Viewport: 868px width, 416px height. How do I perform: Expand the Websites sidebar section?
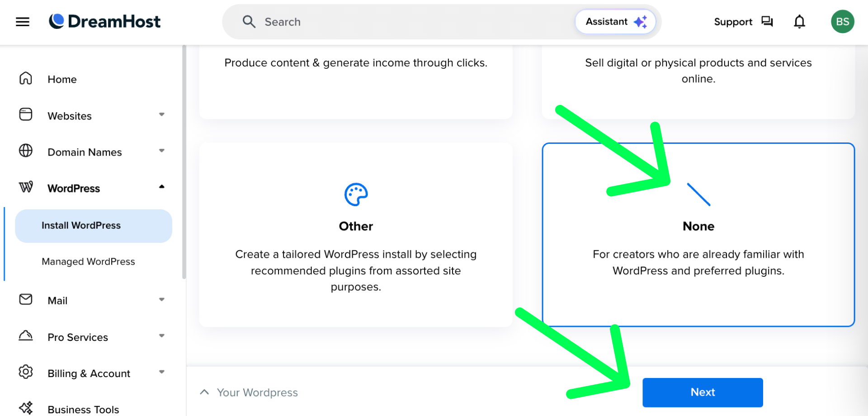pos(161,115)
